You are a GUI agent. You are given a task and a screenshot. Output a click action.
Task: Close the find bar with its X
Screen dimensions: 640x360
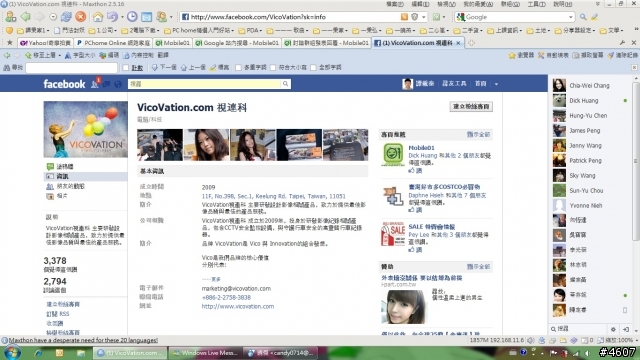[634, 67]
